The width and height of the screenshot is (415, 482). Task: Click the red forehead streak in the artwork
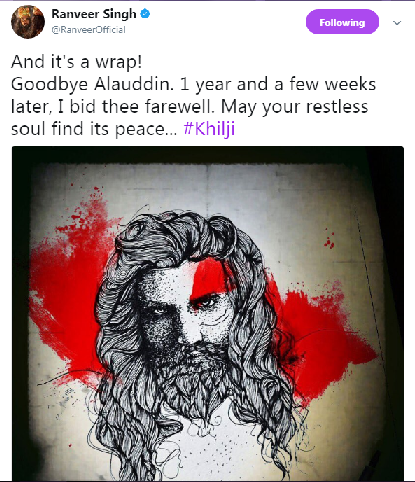(208, 277)
